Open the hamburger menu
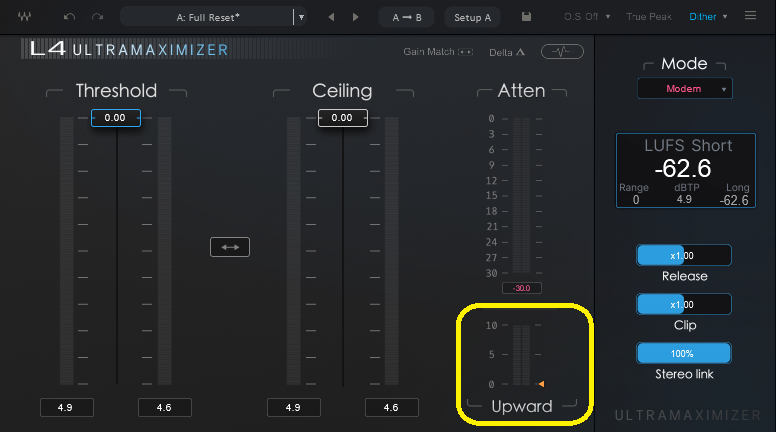The image size is (776, 432). (x=751, y=17)
